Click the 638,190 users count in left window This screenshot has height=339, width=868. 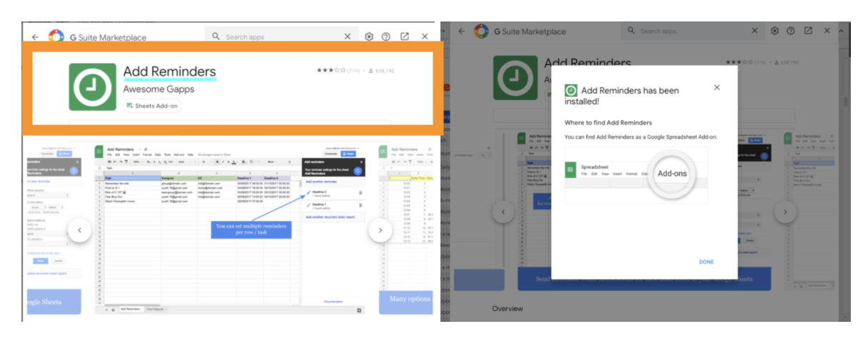point(381,71)
